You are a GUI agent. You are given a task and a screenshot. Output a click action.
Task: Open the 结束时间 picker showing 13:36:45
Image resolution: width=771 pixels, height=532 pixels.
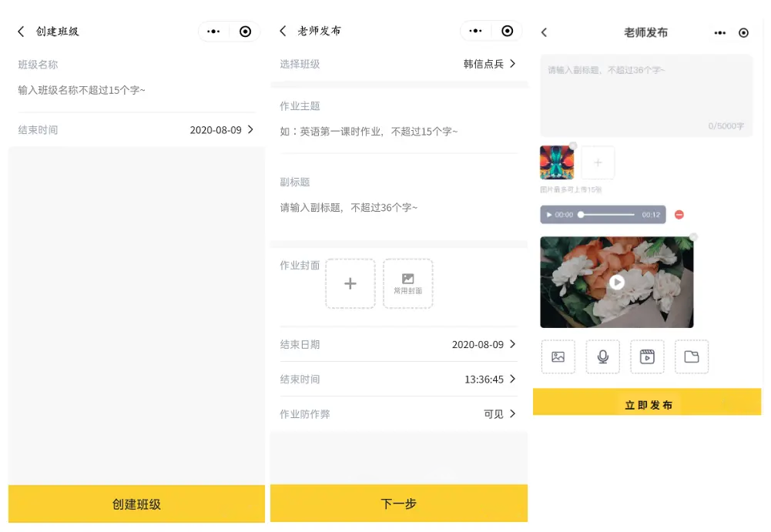(x=398, y=380)
